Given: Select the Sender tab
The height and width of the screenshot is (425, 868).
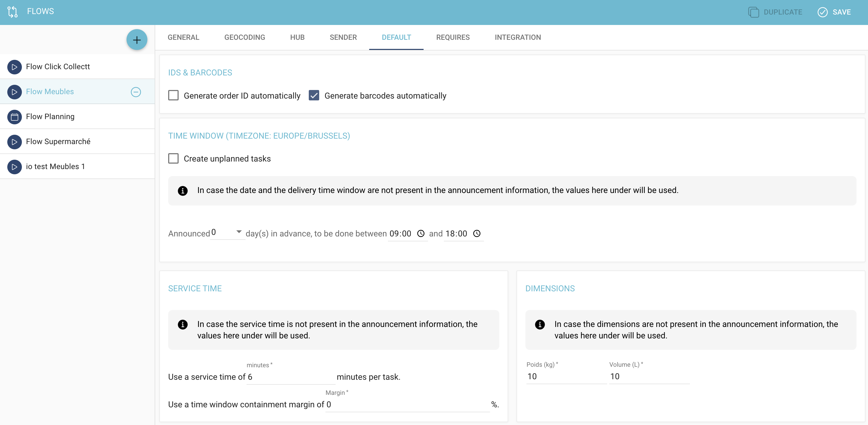Looking at the screenshot, I should pos(343,37).
